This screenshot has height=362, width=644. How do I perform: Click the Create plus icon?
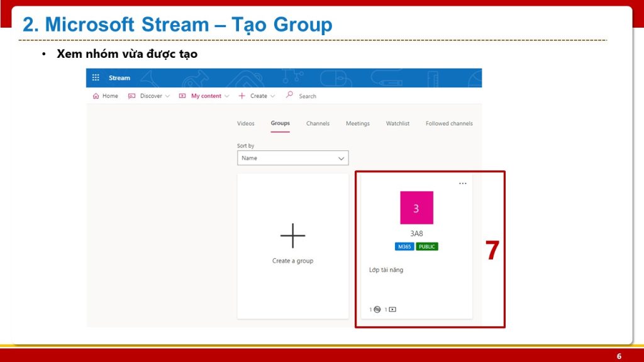(242, 96)
